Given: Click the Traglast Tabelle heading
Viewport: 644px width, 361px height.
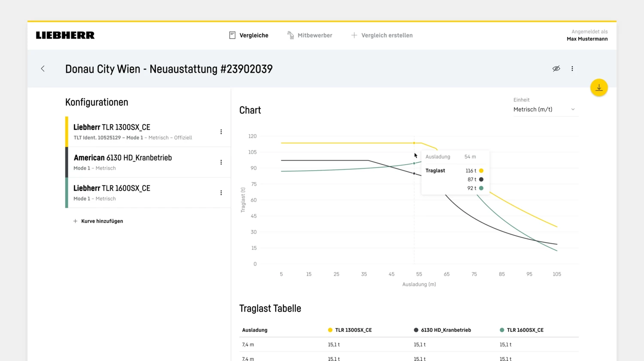Looking at the screenshot, I should pyautogui.click(x=270, y=309).
